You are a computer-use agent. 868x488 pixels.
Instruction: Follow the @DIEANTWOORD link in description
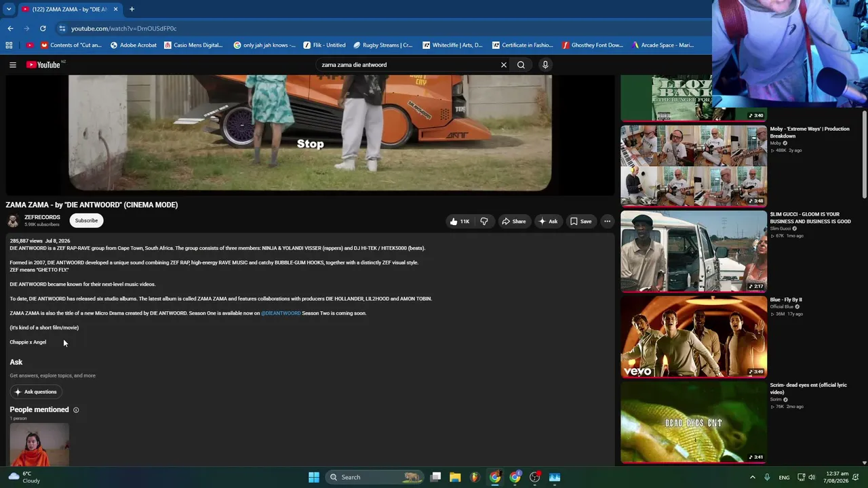coord(281,313)
